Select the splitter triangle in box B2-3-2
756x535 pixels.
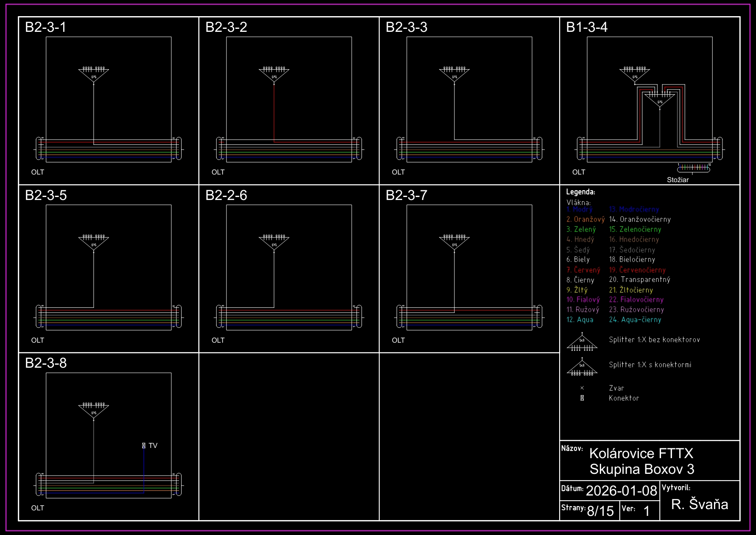click(x=274, y=74)
